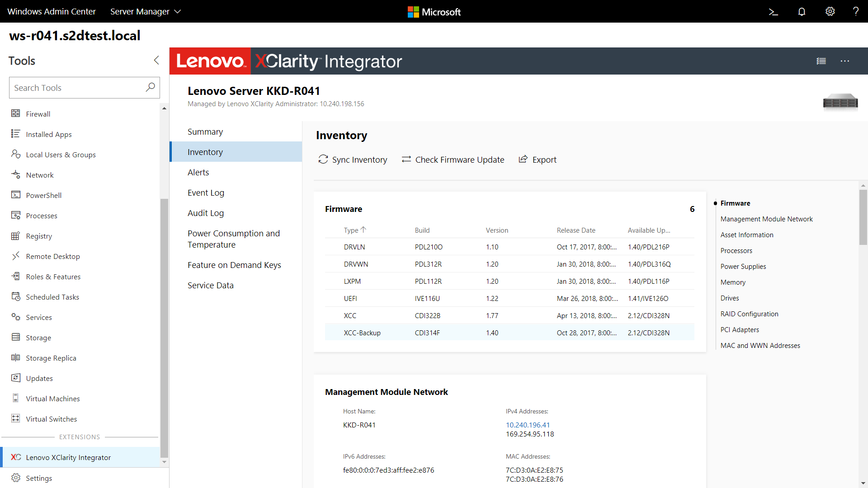Click the Sync Inventory icon
868x488 pixels.
[322, 160]
